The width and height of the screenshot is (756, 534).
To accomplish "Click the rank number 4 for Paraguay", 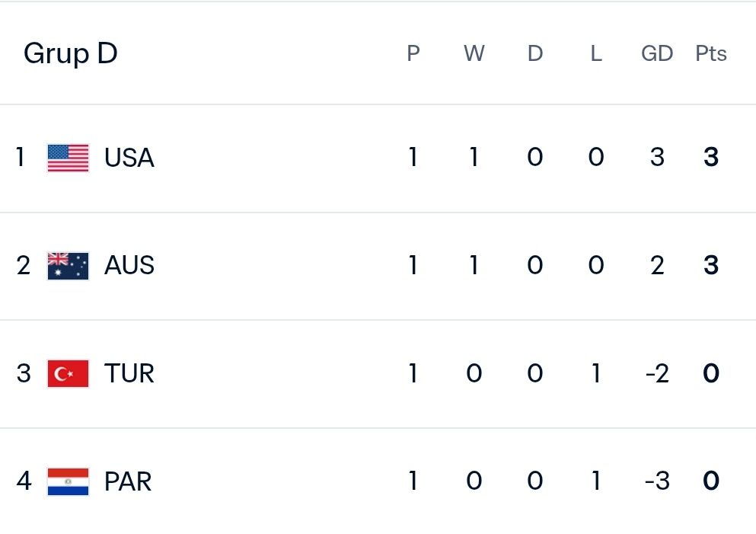I will coord(24,481).
